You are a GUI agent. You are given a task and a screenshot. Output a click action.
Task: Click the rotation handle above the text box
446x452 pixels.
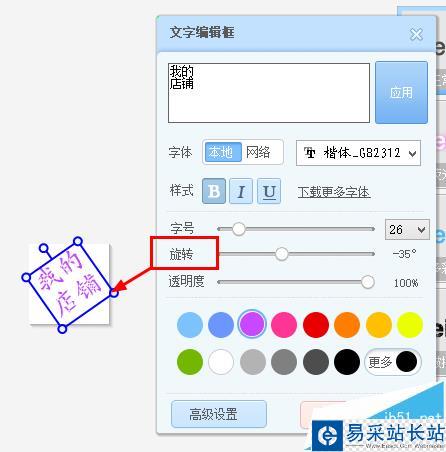click(x=43, y=248)
